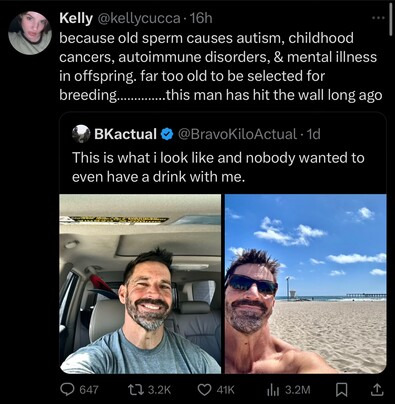Go to the Kelly display name profile

click(76, 18)
